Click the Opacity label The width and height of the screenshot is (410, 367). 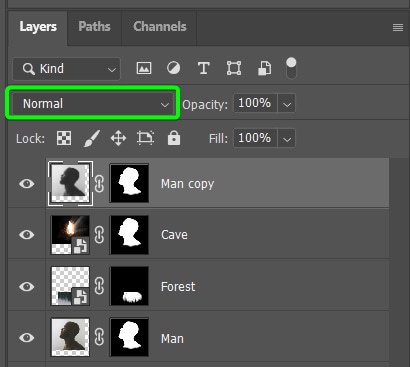click(x=205, y=105)
